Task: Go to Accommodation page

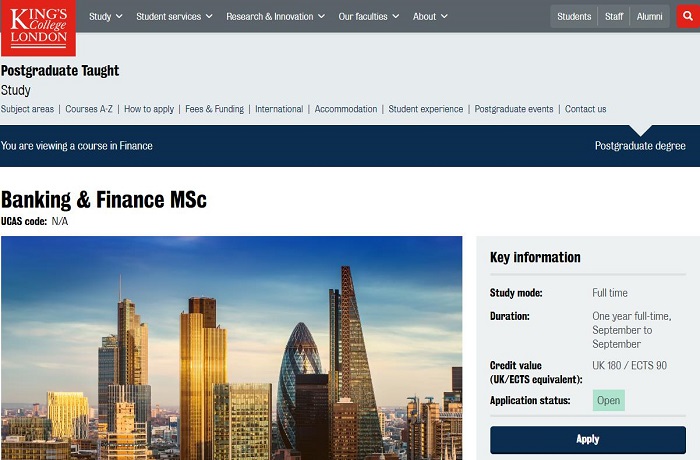Action: (346, 109)
